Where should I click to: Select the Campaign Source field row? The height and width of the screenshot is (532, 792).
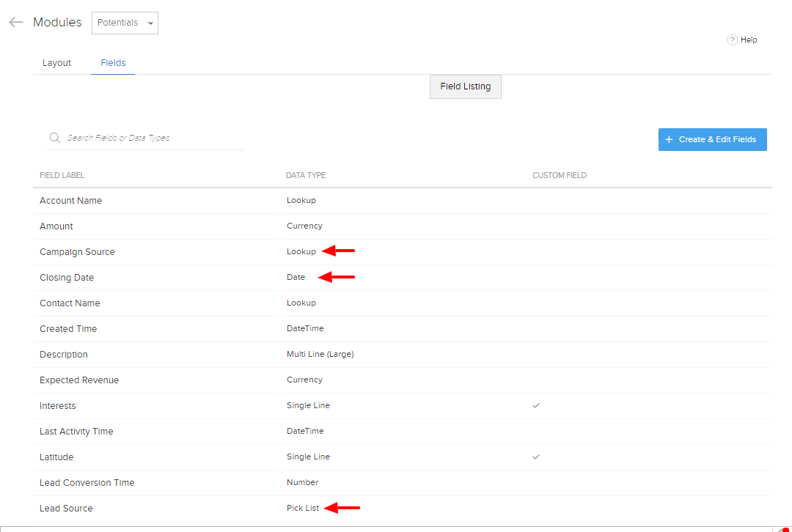click(77, 252)
